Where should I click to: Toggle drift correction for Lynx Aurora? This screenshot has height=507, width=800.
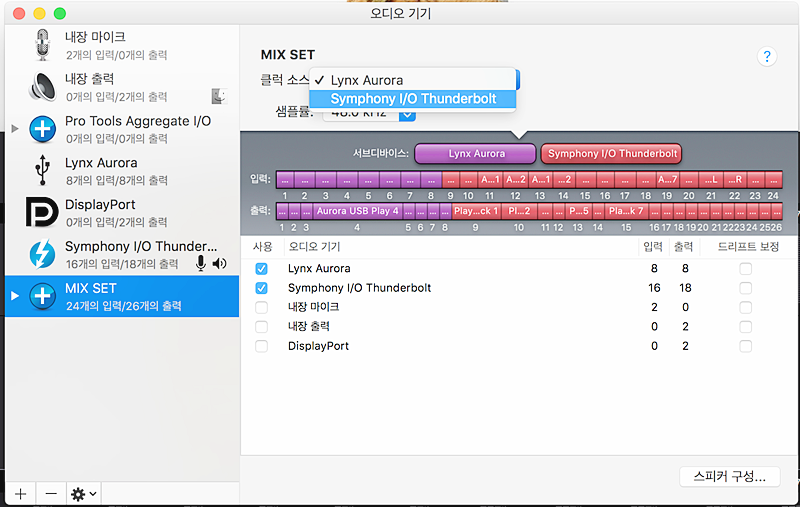[x=745, y=269]
